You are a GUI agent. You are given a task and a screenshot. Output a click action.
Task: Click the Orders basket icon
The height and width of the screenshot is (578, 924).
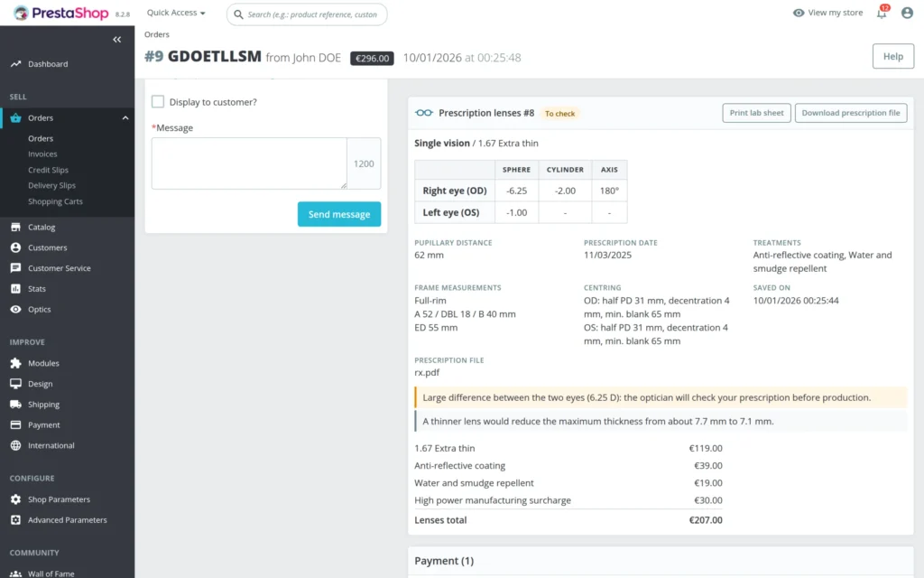coord(15,118)
